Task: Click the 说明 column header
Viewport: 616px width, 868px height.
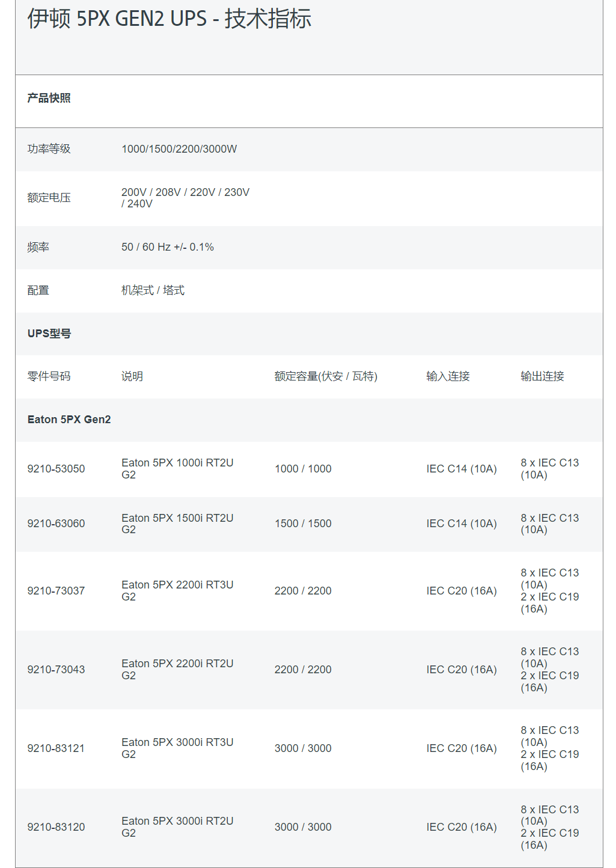Action: [x=132, y=376]
